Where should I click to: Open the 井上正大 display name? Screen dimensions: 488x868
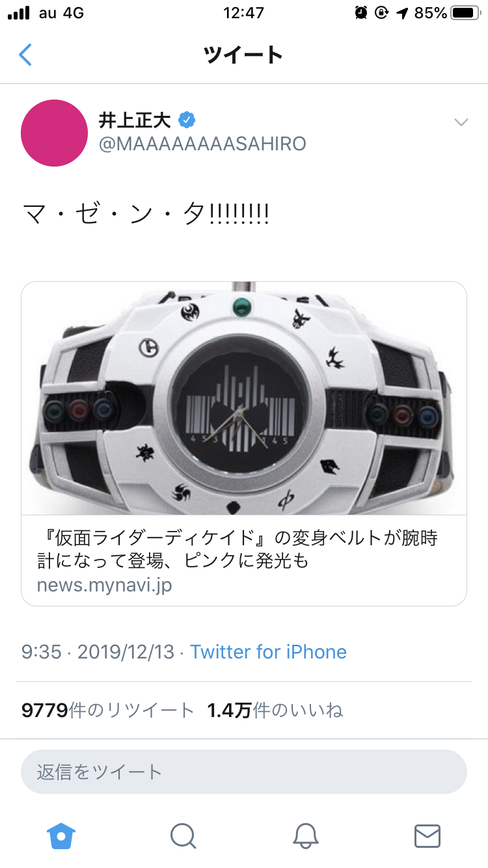[135, 120]
